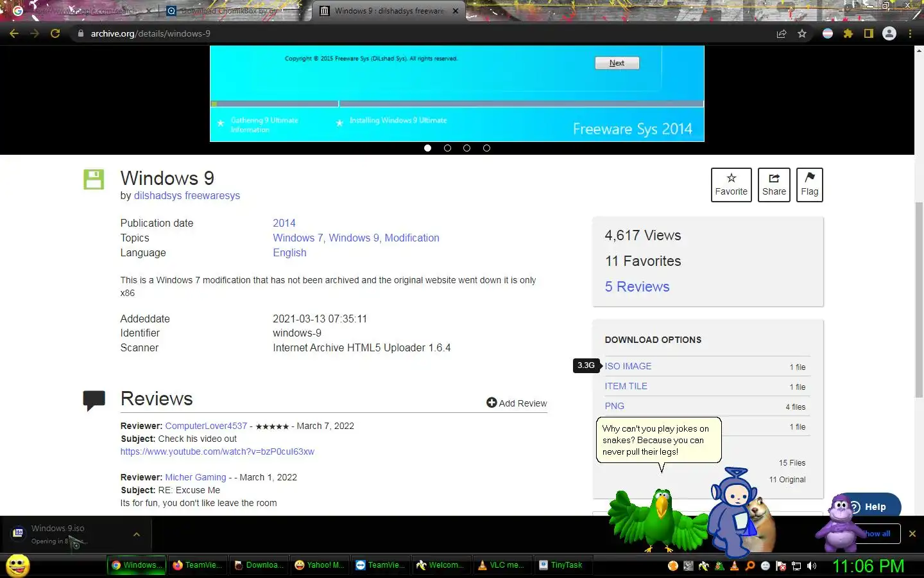The image size is (924, 578).
Task: Go back using the browser back arrow
Action: 14,33
